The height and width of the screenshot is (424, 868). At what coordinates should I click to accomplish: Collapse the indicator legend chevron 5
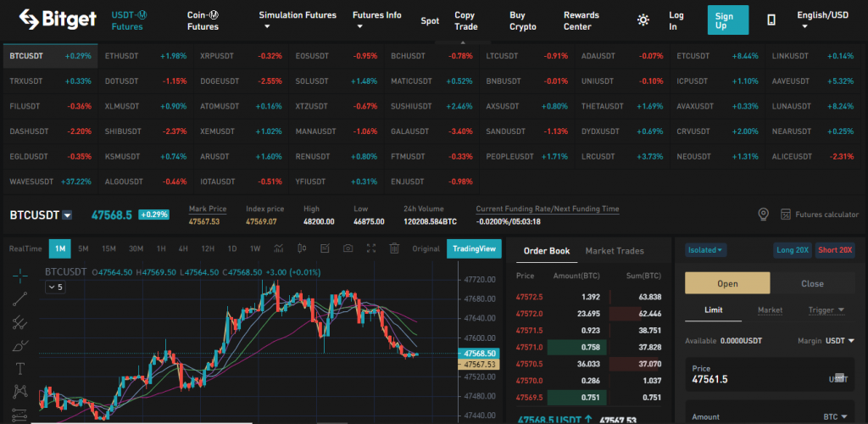point(54,287)
